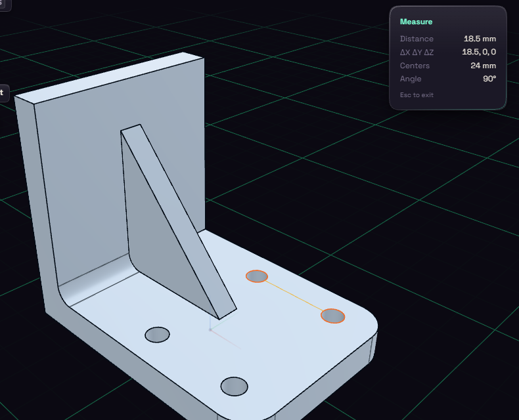This screenshot has height=420, width=519.
Task: Click the Centers 24 mm value
Action: point(484,66)
